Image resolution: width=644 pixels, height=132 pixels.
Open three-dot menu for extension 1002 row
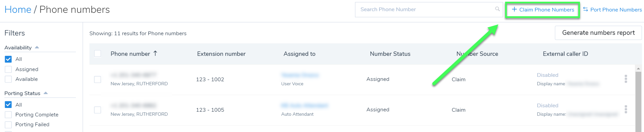(x=626, y=79)
